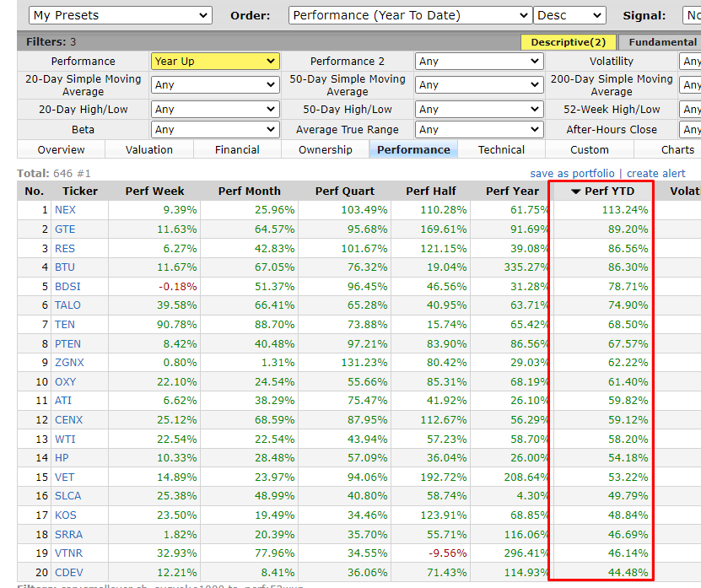Viewport: 701px width, 588px height.
Task: Open the OXY ticker link
Action: [65, 382]
